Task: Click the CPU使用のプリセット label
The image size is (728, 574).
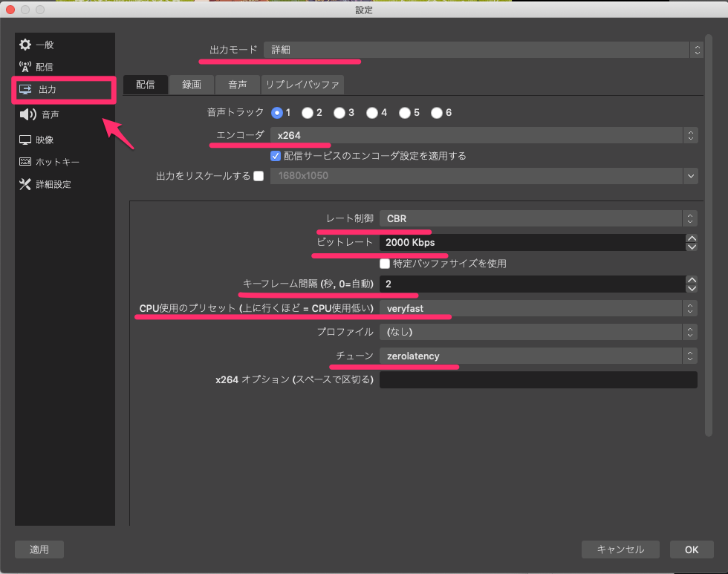Action: pos(256,308)
